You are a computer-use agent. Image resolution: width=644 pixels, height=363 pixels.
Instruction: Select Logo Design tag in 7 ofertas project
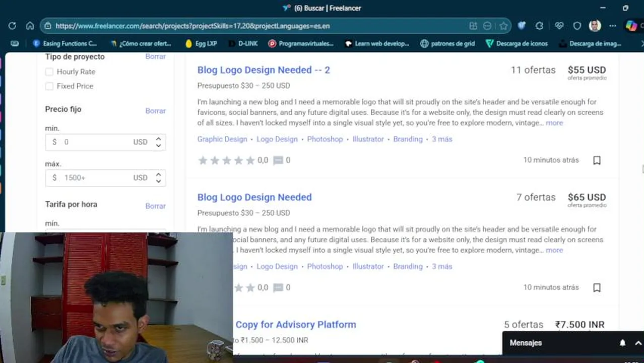pos(277,266)
